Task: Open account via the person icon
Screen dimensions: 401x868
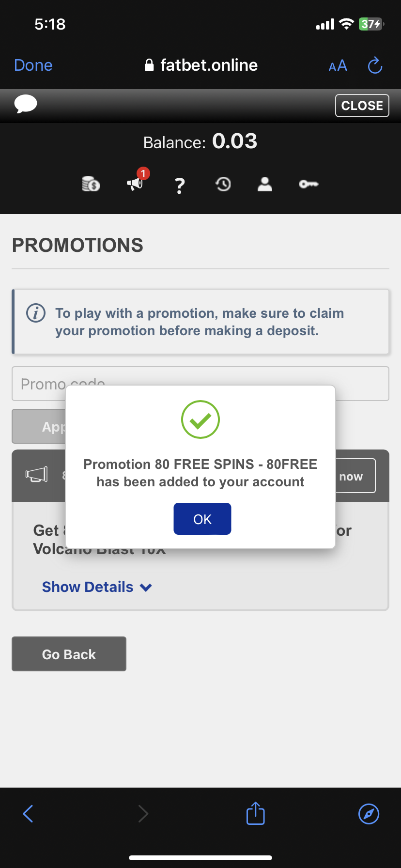Action: click(x=264, y=184)
